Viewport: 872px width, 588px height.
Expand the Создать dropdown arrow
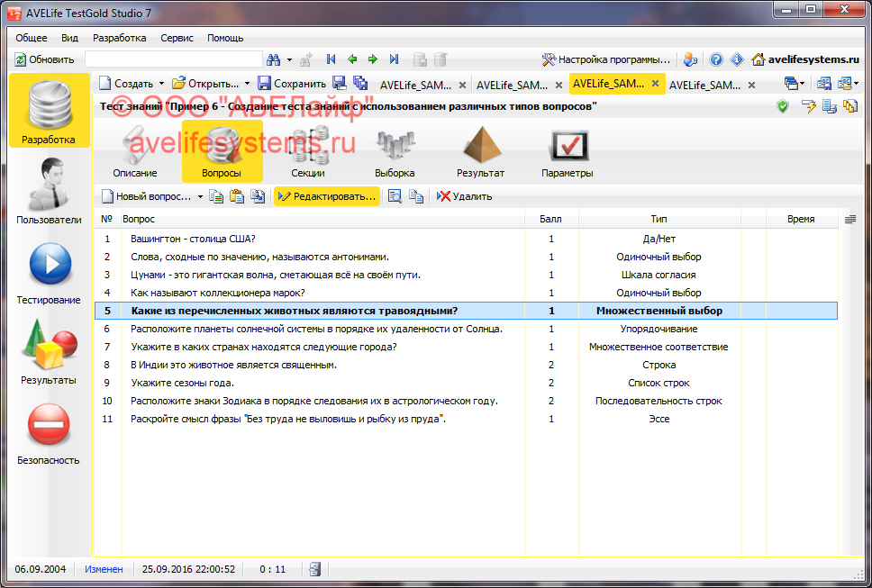click(162, 84)
